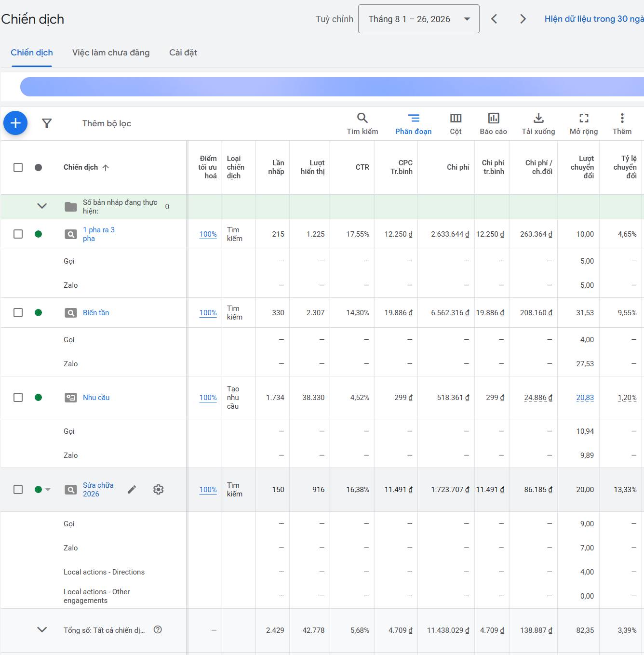The width and height of the screenshot is (644, 655).
Task: Open settings gear for Sửa chữa 2026
Action: [x=158, y=490]
